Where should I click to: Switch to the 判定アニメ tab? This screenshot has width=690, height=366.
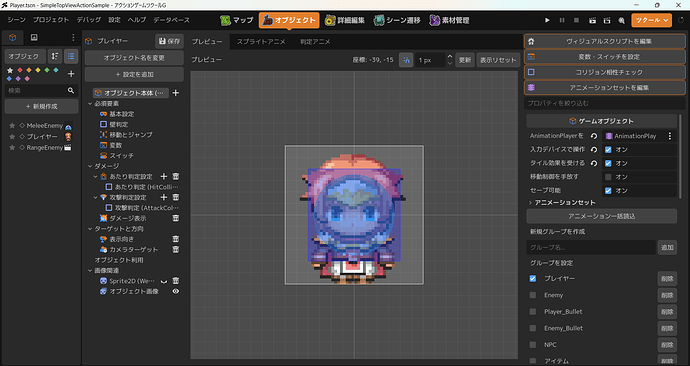pyautogui.click(x=315, y=42)
